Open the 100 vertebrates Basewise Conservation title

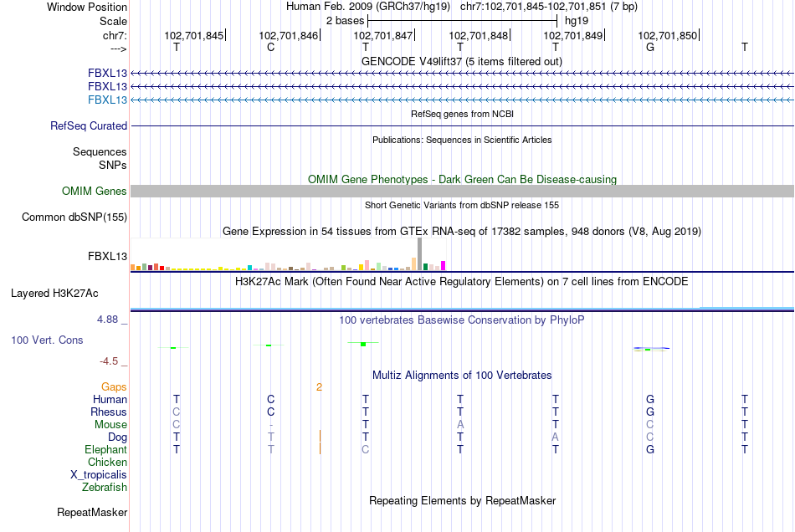tap(462, 320)
